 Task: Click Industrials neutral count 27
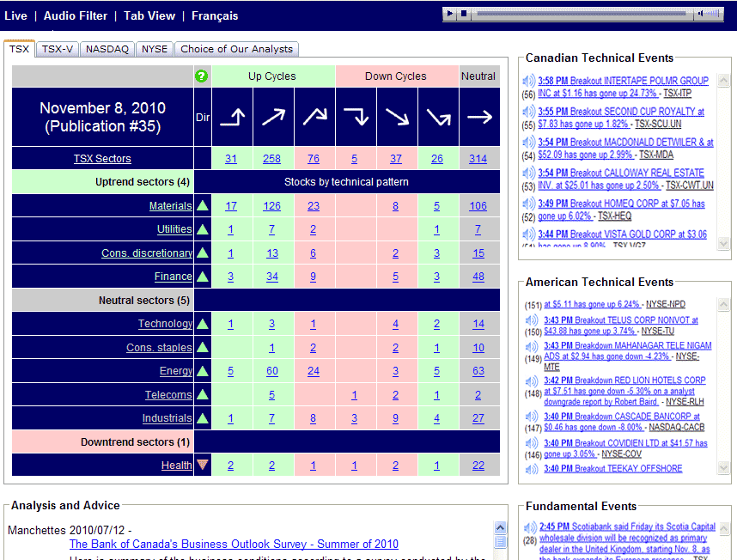(x=478, y=418)
